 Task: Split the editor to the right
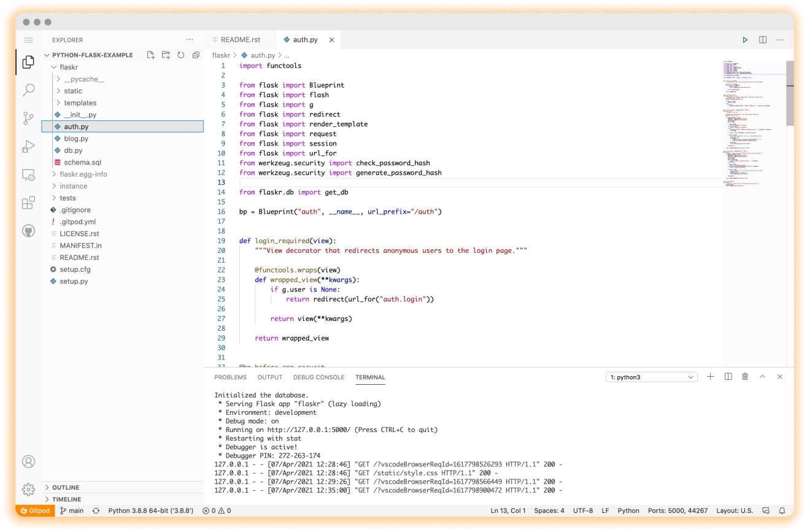click(x=763, y=40)
